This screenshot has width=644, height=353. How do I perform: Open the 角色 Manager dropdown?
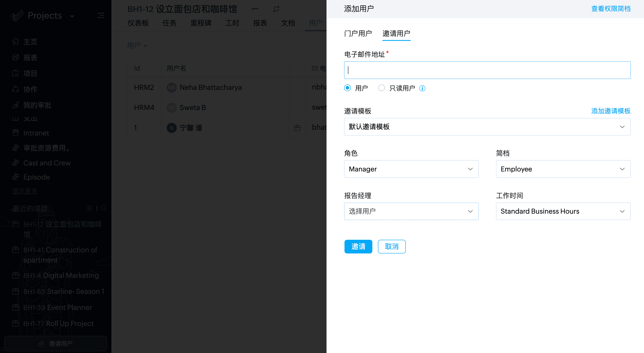coord(411,169)
